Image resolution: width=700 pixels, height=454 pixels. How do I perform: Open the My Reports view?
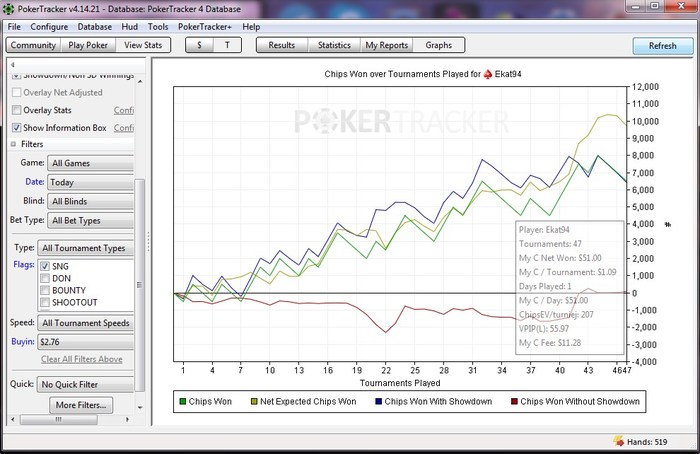point(387,45)
